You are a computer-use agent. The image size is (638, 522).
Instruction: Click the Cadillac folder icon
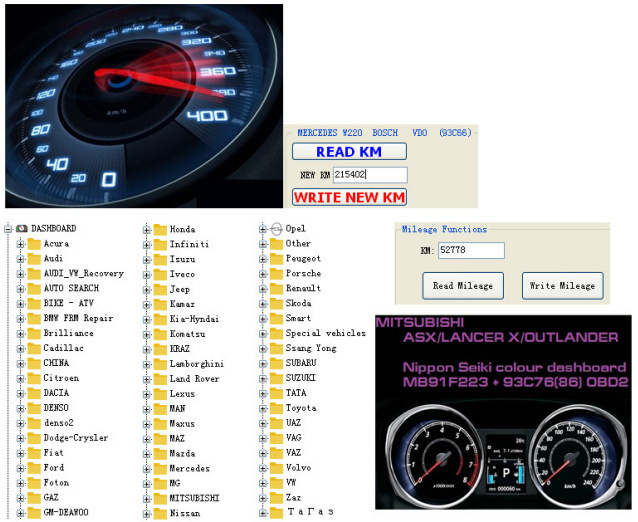pyautogui.click(x=34, y=348)
